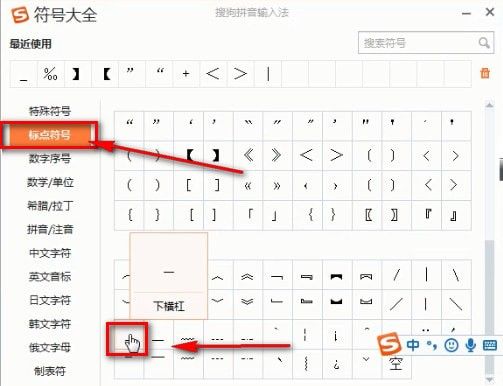This screenshot has width=503, height=386.
Task: Clear recent symbols with the orange trash icon
Action: 485,73
